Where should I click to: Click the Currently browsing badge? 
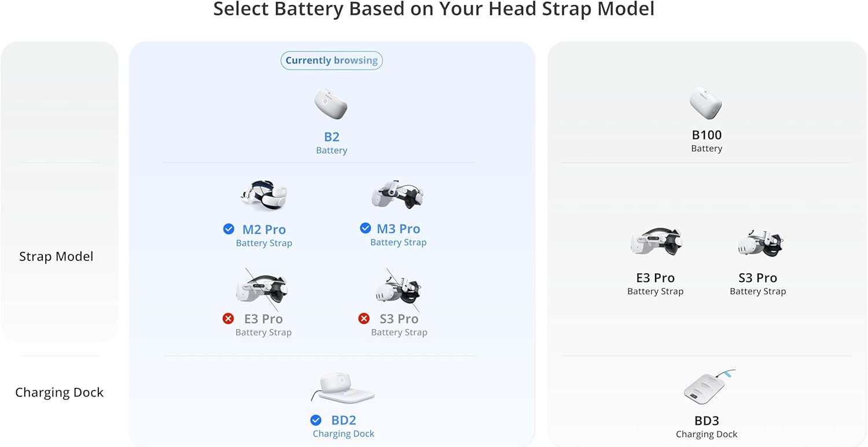(332, 60)
